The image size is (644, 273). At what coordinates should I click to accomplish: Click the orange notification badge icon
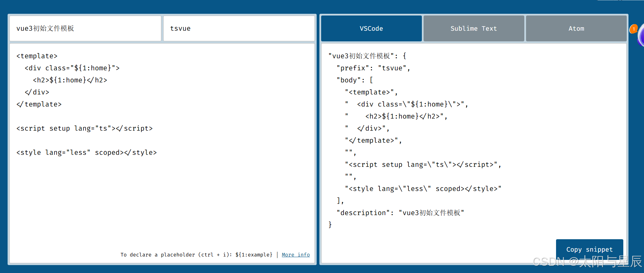633,29
